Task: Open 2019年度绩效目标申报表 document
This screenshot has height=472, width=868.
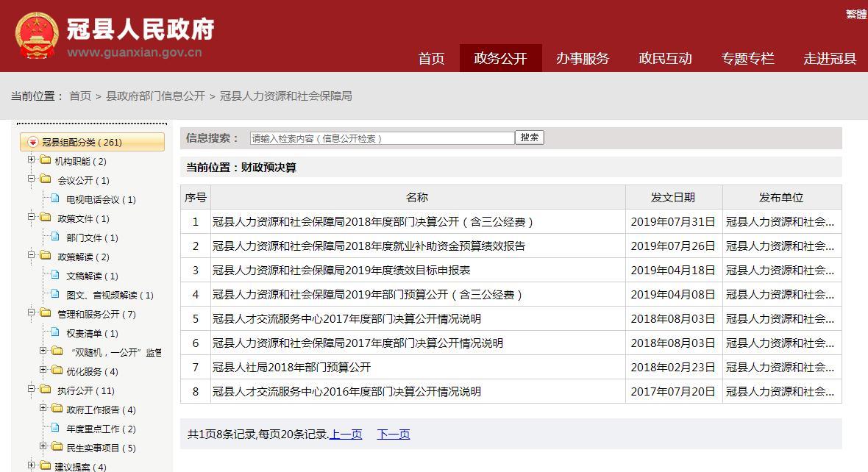Action: click(x=341, y=271)
